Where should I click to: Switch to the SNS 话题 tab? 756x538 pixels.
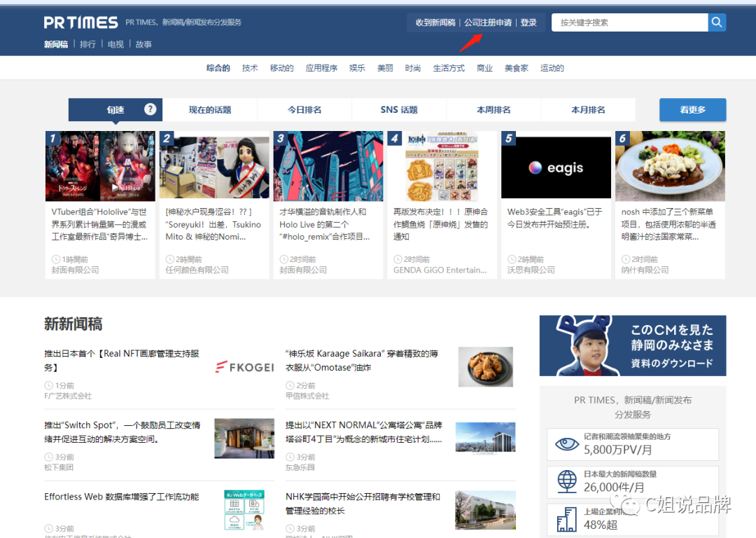[398, 109]
